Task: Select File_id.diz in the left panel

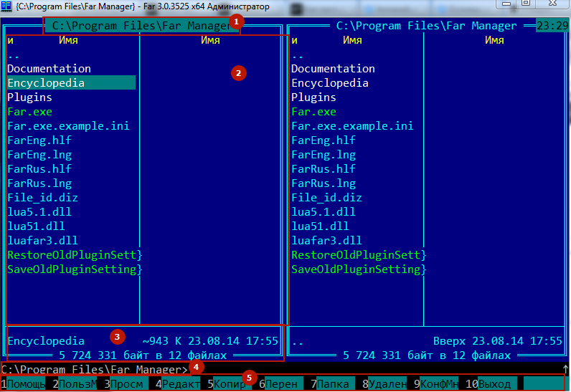Action: point(42,198)
